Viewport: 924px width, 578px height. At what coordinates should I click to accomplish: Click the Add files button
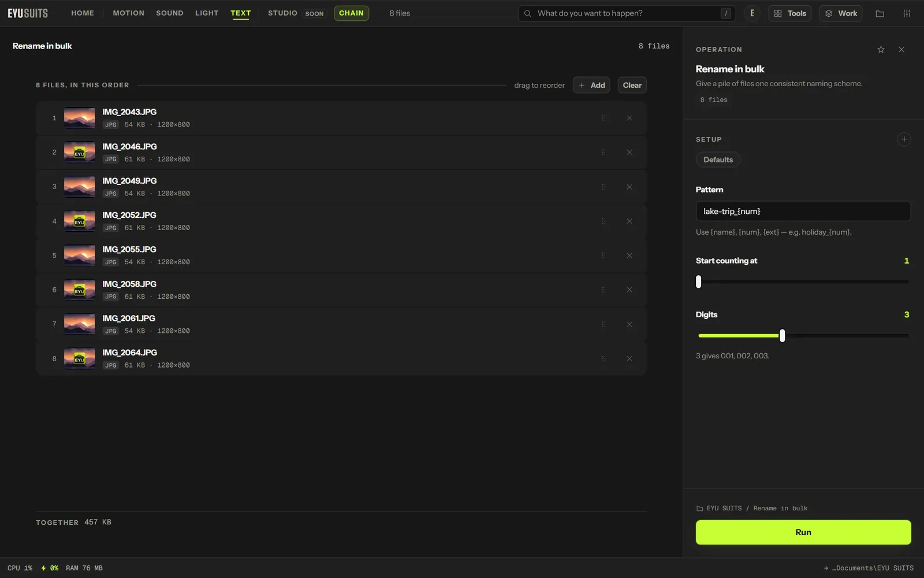[591, 85]
